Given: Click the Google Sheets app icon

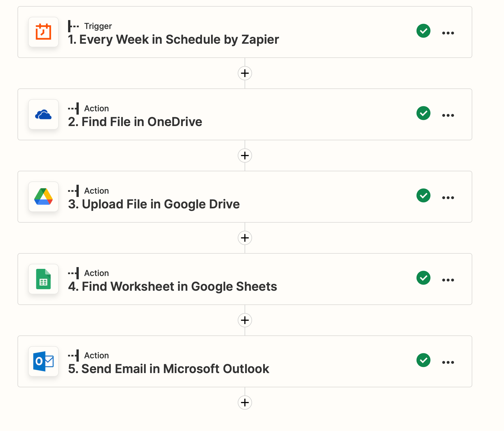Looking at the screenshot, I should coord(43,279).
